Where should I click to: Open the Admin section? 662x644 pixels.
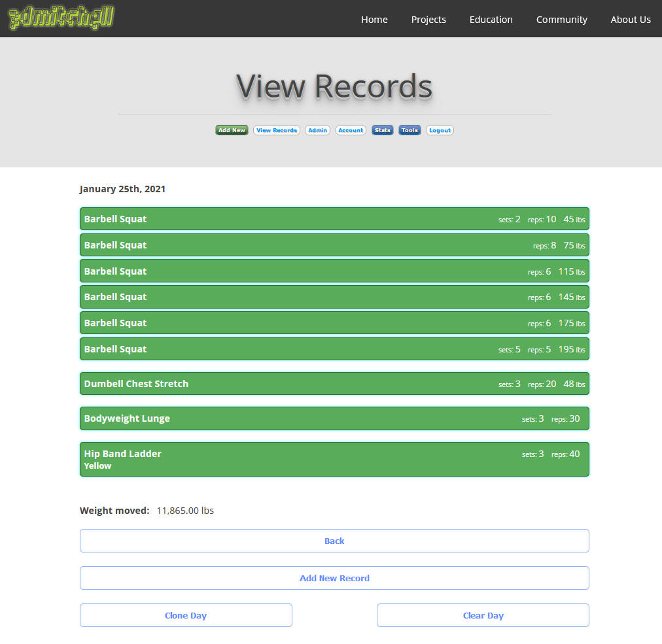coord(317,130)
